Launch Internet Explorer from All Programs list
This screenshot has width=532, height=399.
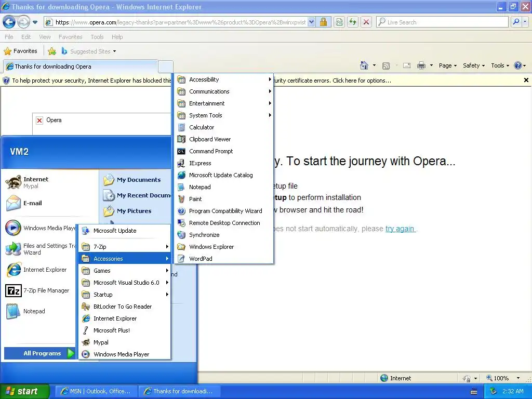124,318
